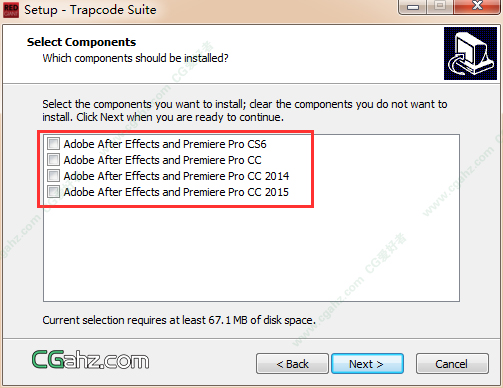Click the Select Components heading
Viewport: 503px width, 388px height.
(x=81, y=42)
